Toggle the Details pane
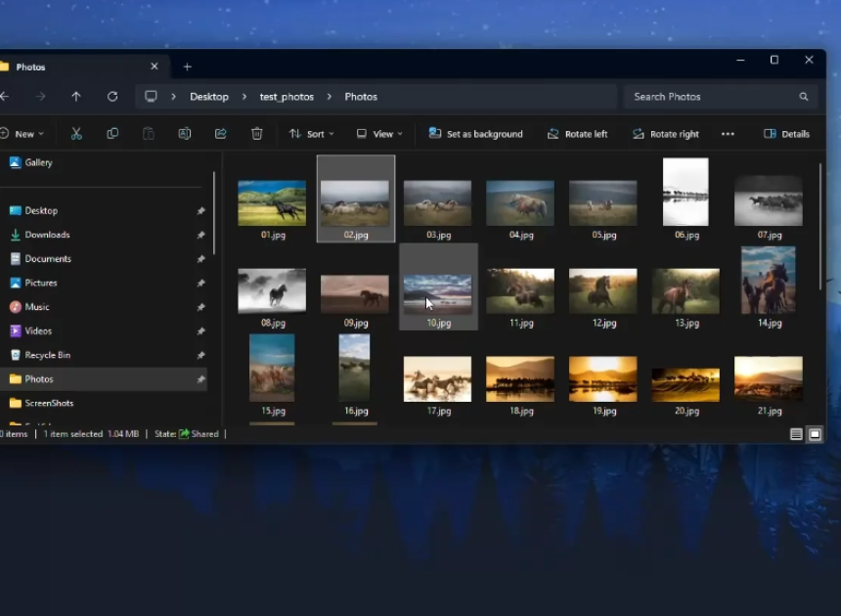The width and height of the screenshot is (841, 616). pos(786,133)
